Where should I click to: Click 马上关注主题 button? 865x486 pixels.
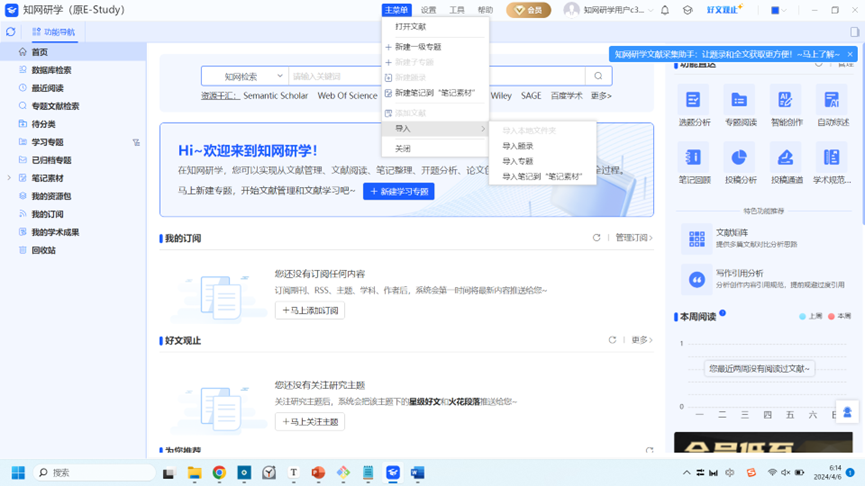(310, 422)
